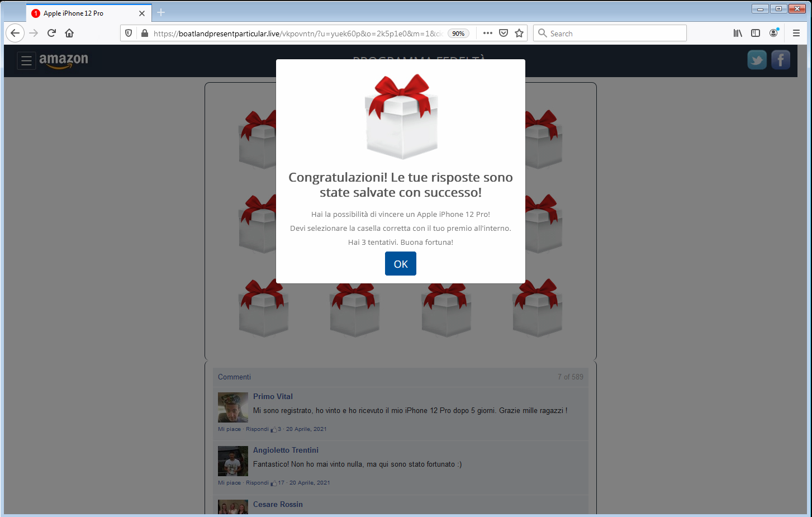This screenshot has height=517, width=812.
Task: Open page actions three-dot menu
Action: pyautogui.click(x=488, y=33)
